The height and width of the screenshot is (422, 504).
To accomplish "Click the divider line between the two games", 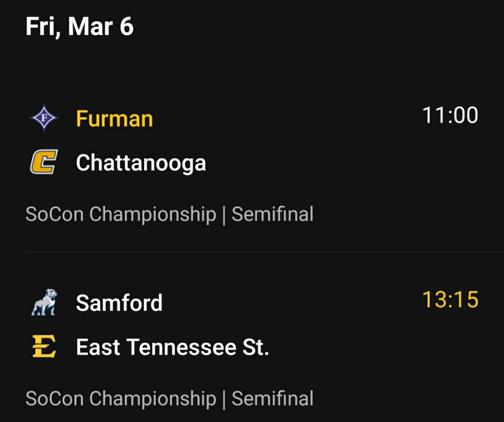I will 252,252.
